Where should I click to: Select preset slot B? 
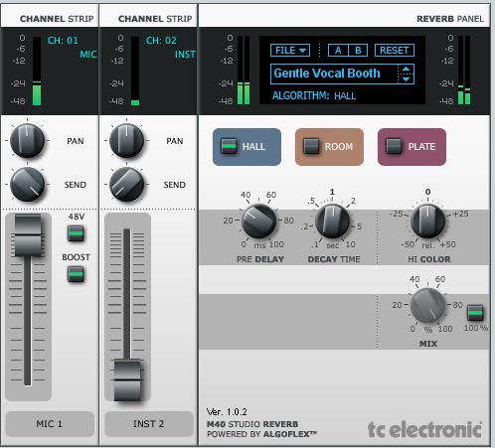[358, 51]
